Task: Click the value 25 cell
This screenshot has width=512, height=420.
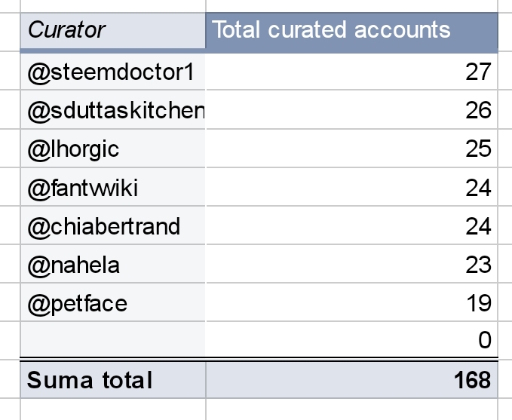Action: (x=351, y=149)
